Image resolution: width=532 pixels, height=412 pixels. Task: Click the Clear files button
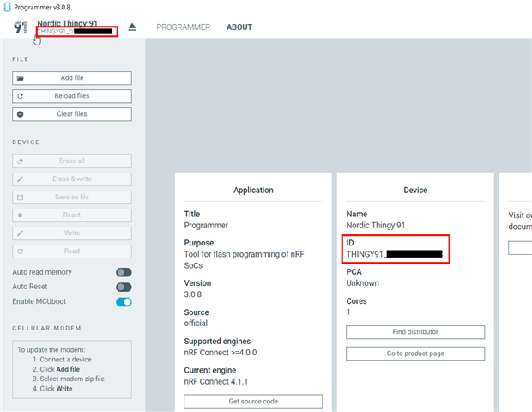72,114
